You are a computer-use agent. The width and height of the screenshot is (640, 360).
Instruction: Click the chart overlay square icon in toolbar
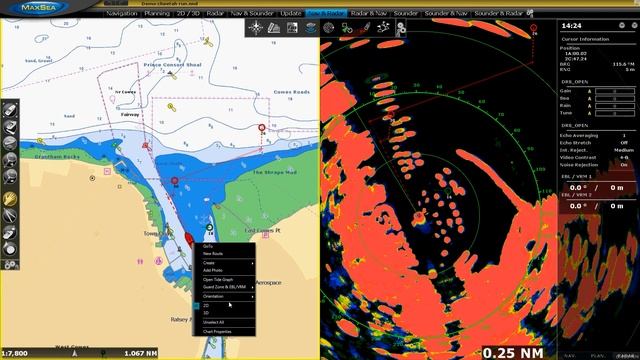pos(292,28)
